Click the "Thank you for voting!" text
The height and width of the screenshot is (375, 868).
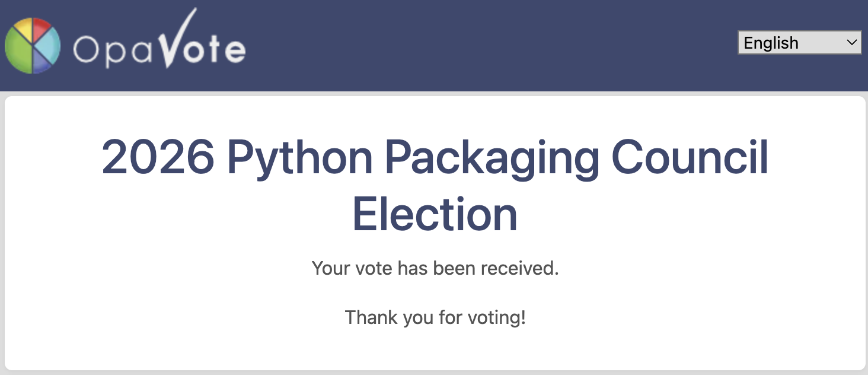(x=435, y=317)
